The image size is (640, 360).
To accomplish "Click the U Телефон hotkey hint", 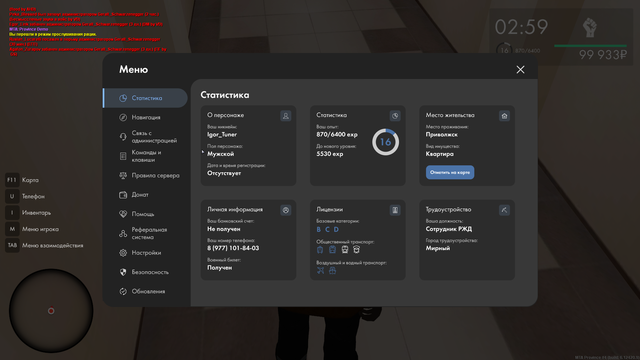I will tap(25, 196).
